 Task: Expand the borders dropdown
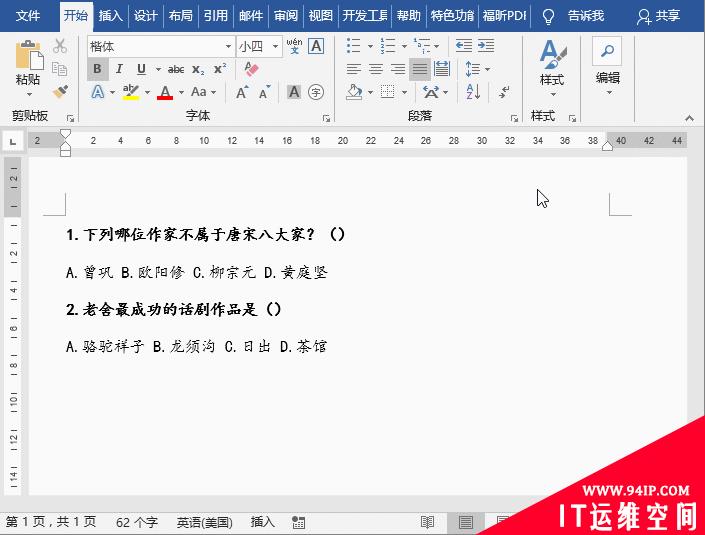(404, 92)
